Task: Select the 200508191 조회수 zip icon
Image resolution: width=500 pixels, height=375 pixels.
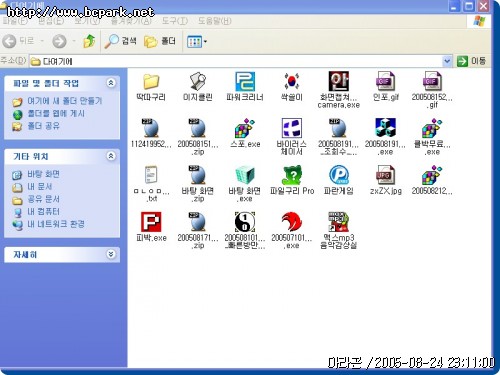Action: tap(339, 128)
